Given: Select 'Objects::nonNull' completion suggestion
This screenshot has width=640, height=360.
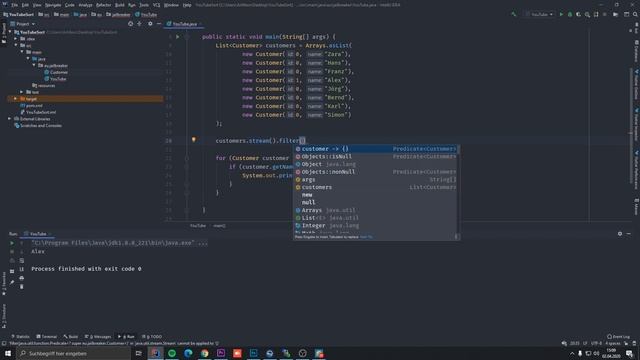Looking at the screenshot, I should tap(376, 172).
